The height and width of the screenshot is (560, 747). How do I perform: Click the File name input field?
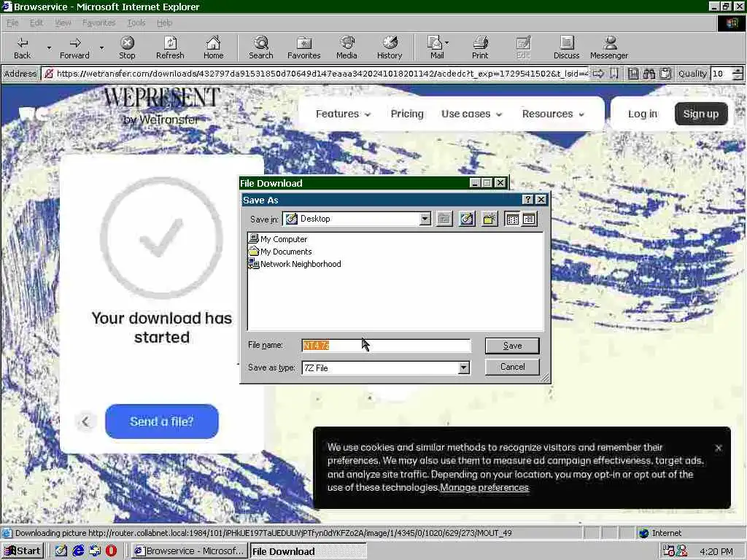[386, 346]
